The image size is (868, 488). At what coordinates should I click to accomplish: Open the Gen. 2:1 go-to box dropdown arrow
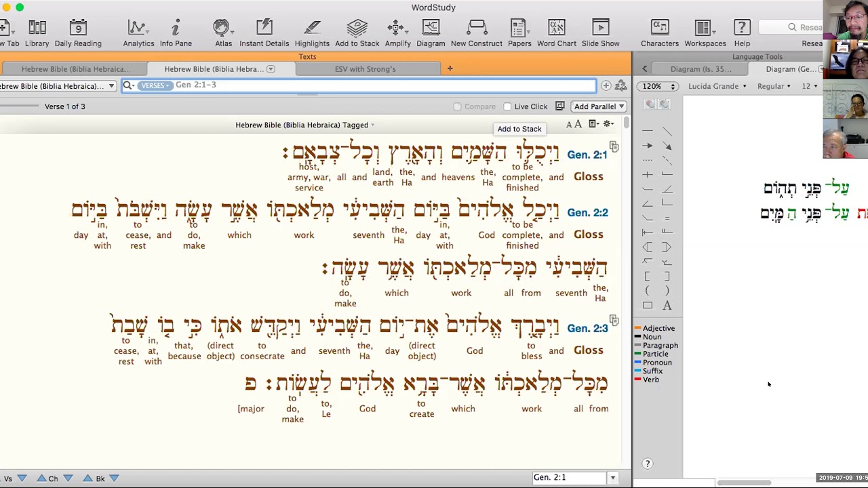click(612, 478)
